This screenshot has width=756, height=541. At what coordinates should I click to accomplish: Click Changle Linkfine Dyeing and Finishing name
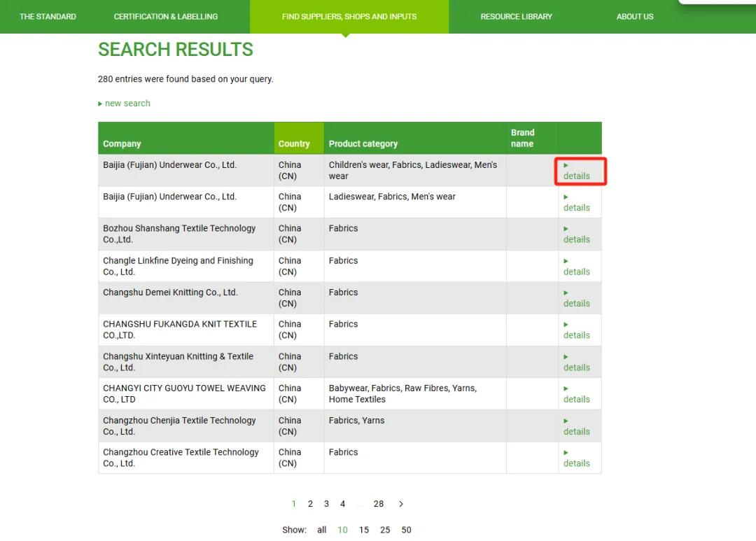178,266
